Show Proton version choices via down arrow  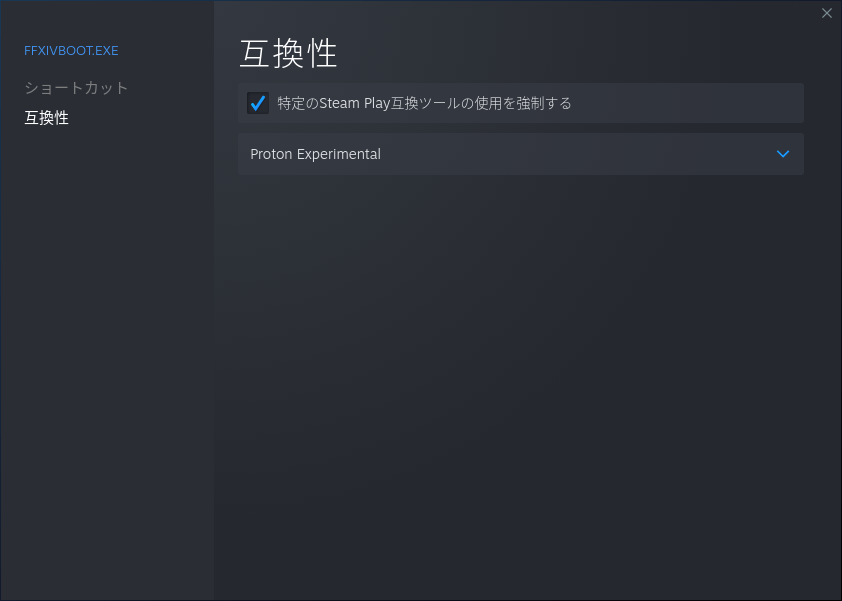[783, 154]
